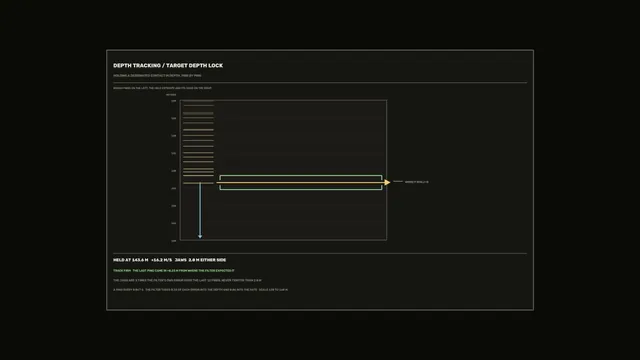This screenshot has height=360, width=640.
Task: Click the green gate box around held depth
Action: click(x=301, y=182)
